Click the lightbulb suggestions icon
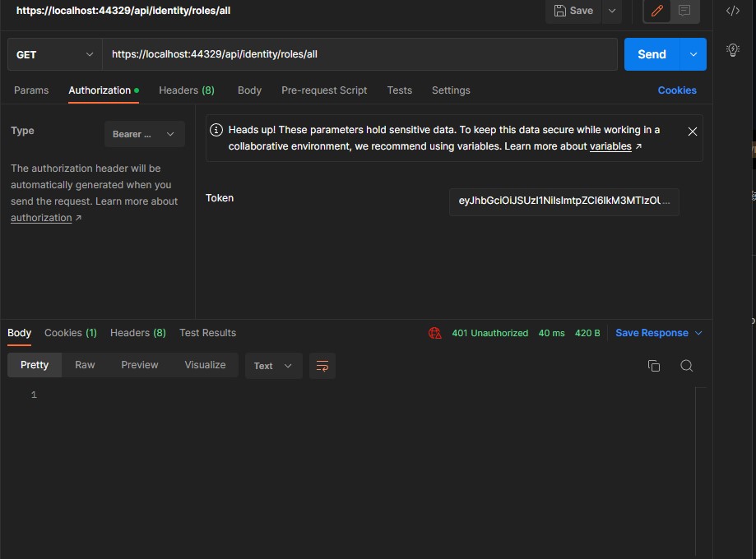The image size is (756, 559). pyautogui.click(x=732, y=49)
